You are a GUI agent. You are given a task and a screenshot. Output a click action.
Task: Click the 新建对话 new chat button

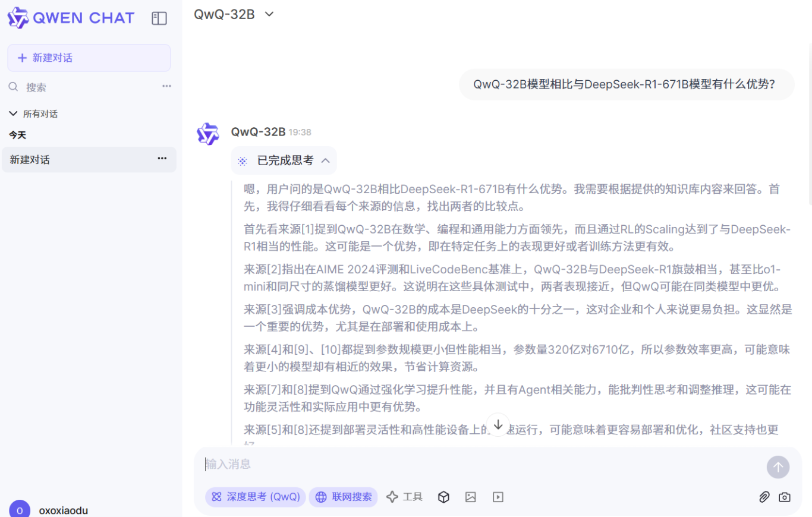[x=89, y=57]
